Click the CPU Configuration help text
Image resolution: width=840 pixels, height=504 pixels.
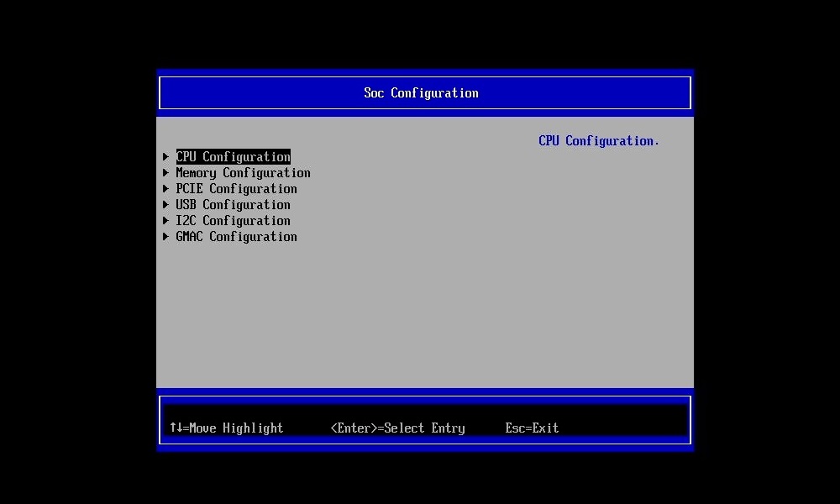click(x=598, y=140)
